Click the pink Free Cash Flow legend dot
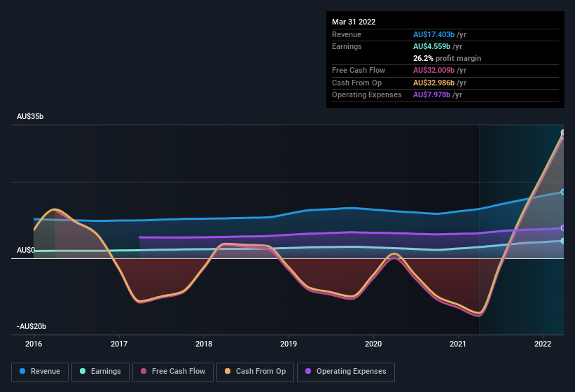Viewport: 575px width, 392px height. [144, 371]
